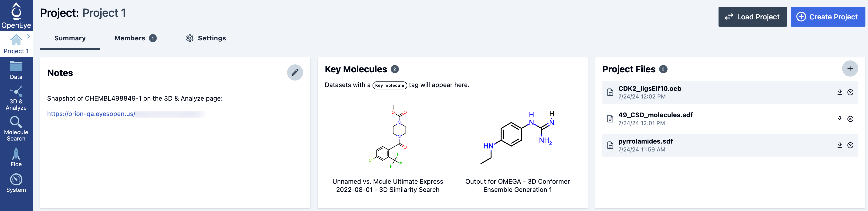Open the Settings tab
This screenshot has width=868, height=211.
point(206,38)
